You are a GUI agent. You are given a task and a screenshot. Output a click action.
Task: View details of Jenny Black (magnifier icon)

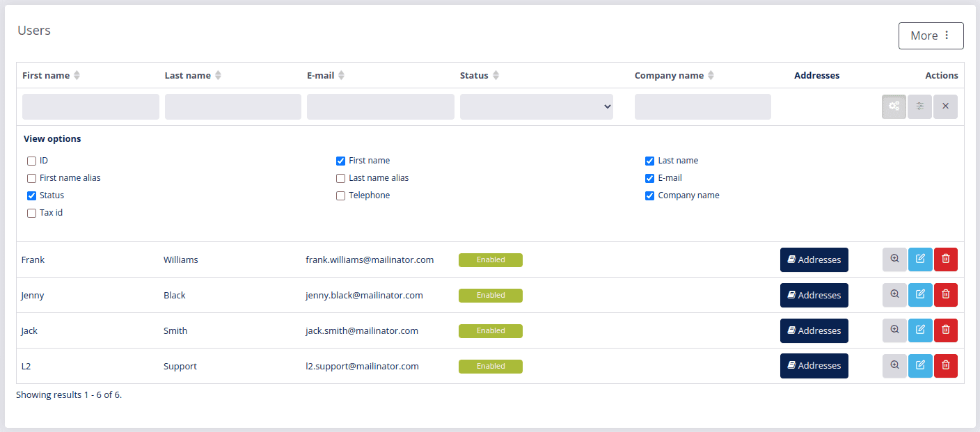point(894,295)
